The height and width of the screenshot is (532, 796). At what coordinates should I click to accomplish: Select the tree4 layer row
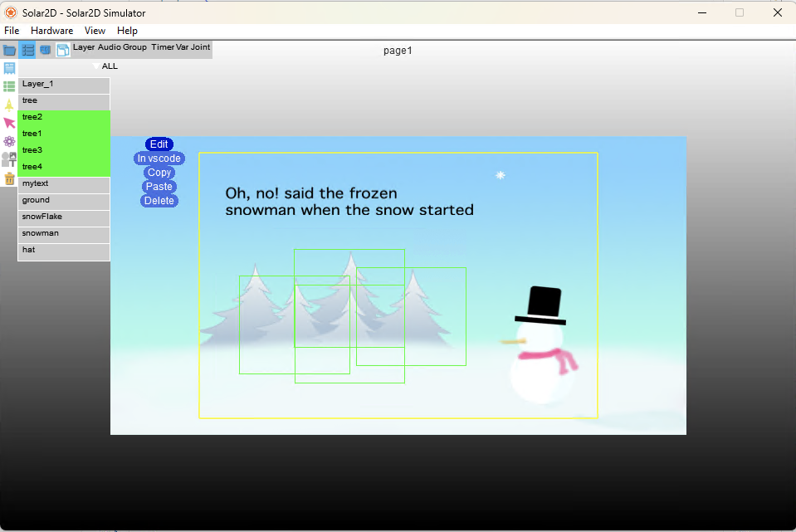pyautogui.click(x=64, y=168)
